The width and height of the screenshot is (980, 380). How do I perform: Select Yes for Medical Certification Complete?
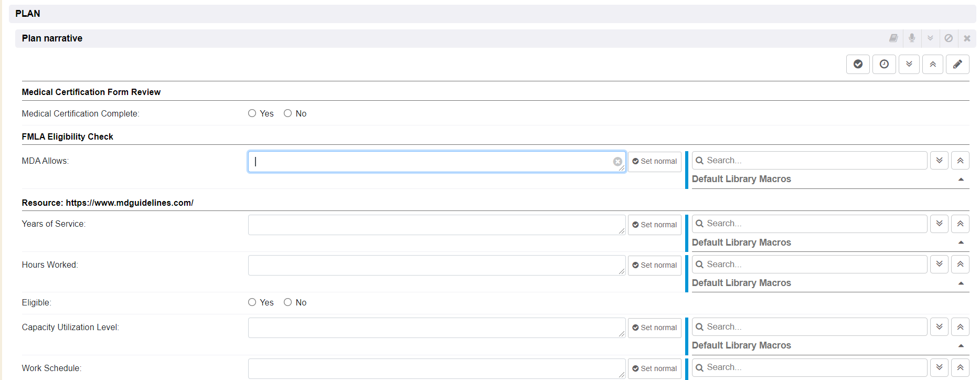coord(252,113)
